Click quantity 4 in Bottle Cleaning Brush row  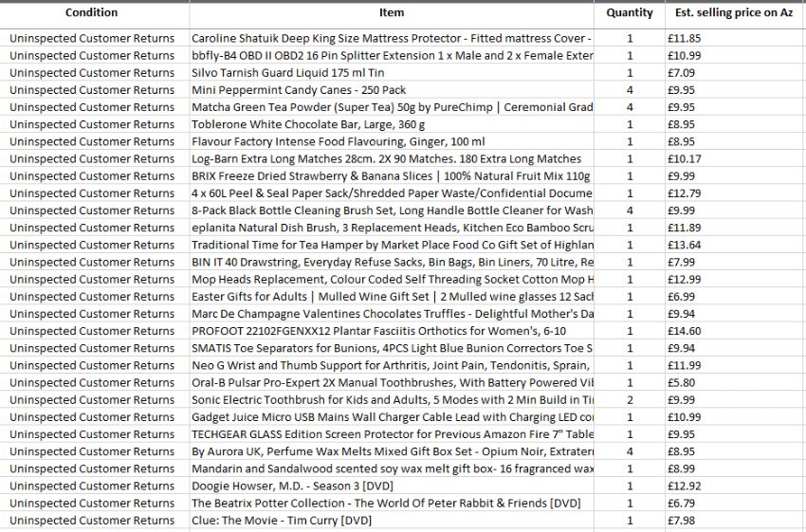pyautogui.click(x=630, y=211)
